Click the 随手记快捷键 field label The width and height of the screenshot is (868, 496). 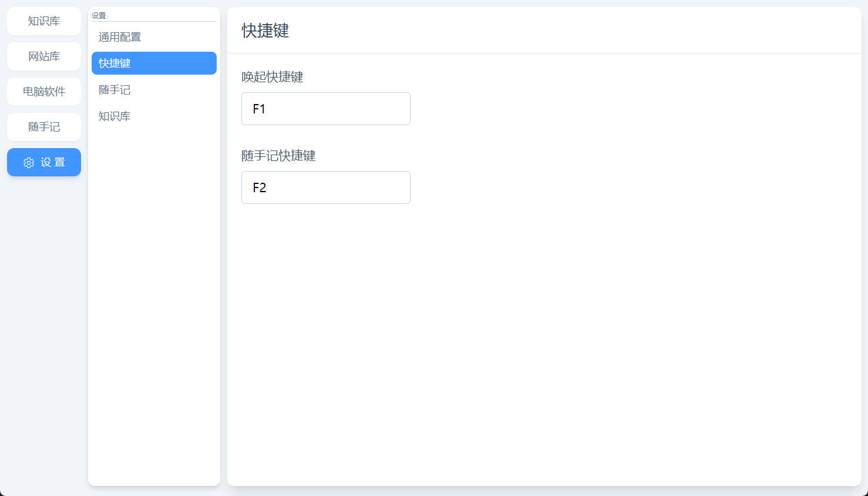[278, 156]
